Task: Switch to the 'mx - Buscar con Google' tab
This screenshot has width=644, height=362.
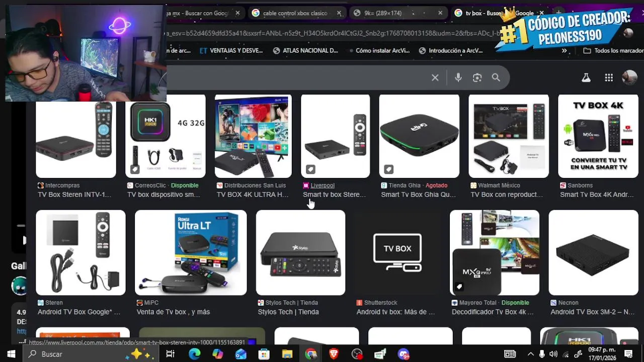Action: 201,13
